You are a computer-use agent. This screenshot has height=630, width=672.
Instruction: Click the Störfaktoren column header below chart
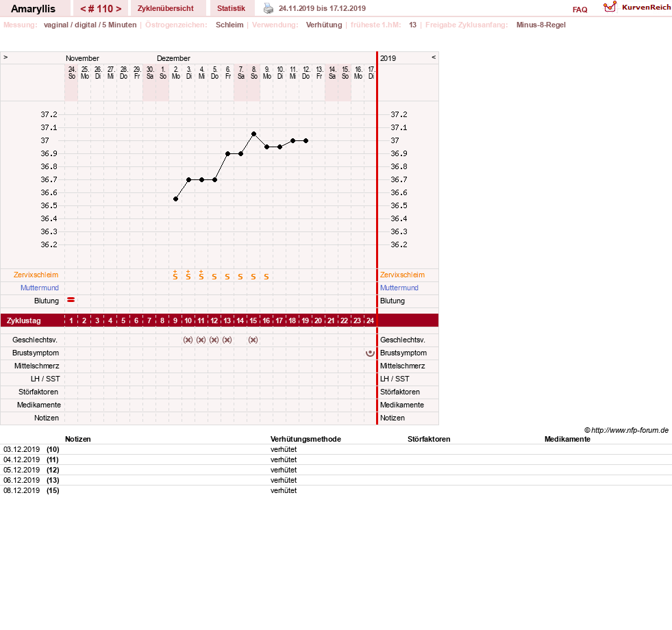tap(429, 439)
